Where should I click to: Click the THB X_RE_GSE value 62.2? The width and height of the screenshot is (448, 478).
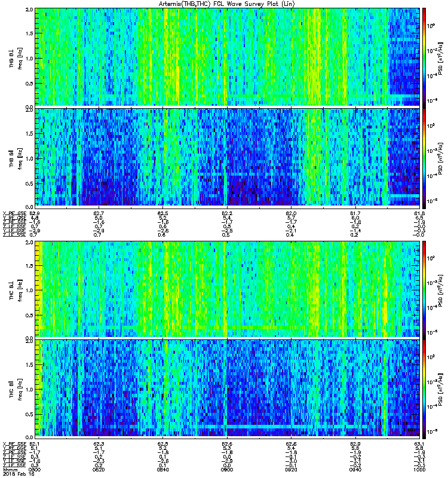227,213
